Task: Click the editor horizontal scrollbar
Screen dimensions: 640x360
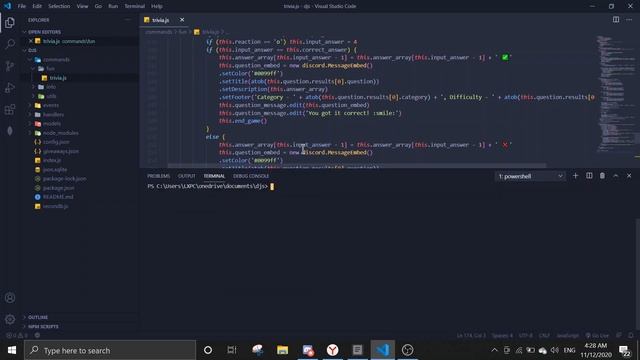Action: 357,166
